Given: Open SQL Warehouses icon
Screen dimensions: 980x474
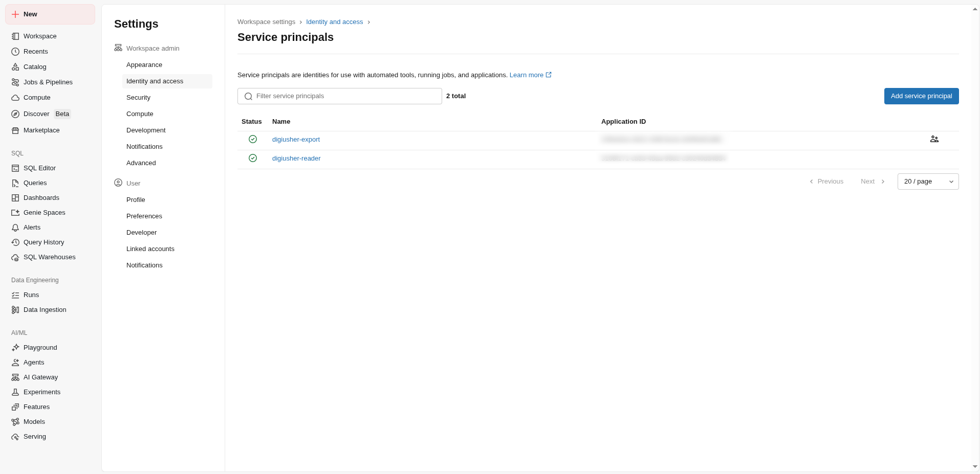Looking at the screenshot, I should (x=15, y=257).
